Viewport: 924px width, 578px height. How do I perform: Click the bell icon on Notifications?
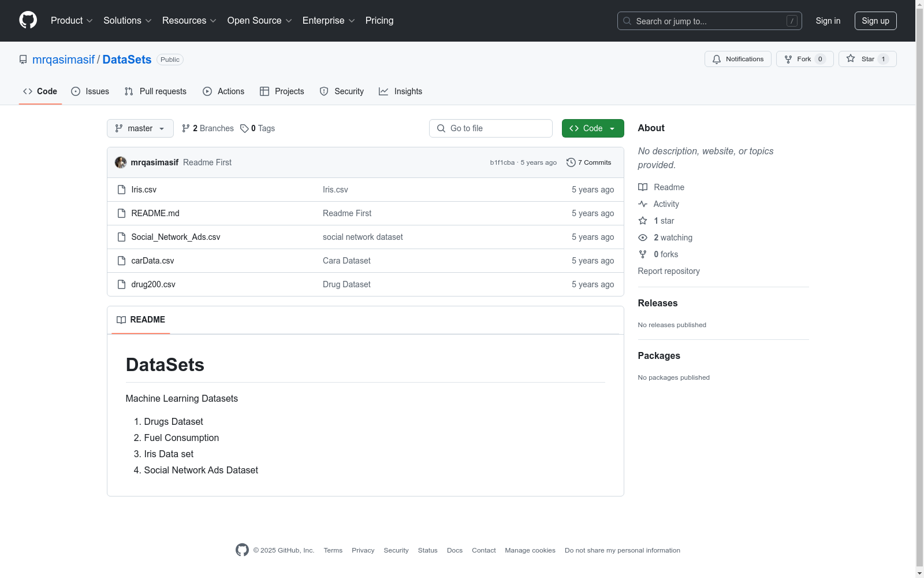click(x=717, y=59)
